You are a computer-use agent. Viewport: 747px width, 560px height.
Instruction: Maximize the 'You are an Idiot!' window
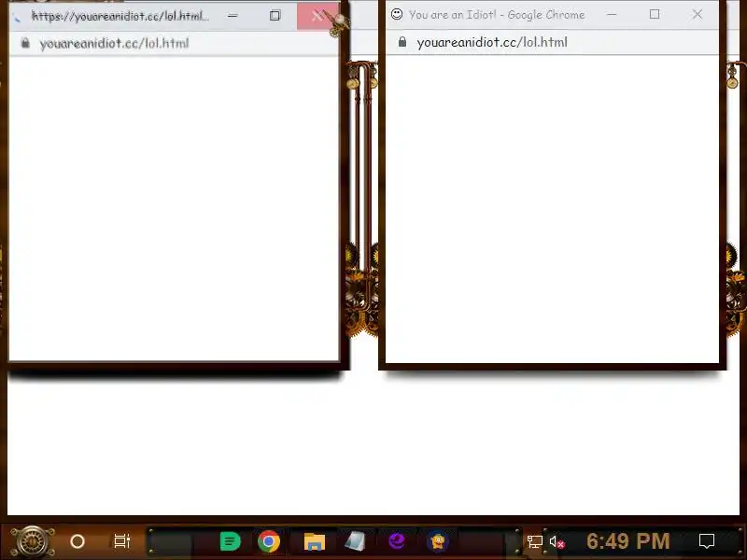[x=655, y=14]
